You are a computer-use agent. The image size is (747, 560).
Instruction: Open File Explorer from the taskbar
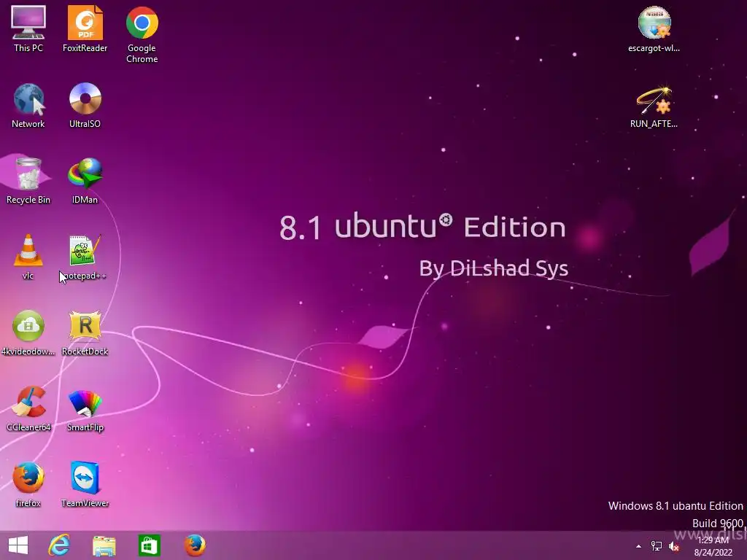pyautogui.click(x=104, y=545)
